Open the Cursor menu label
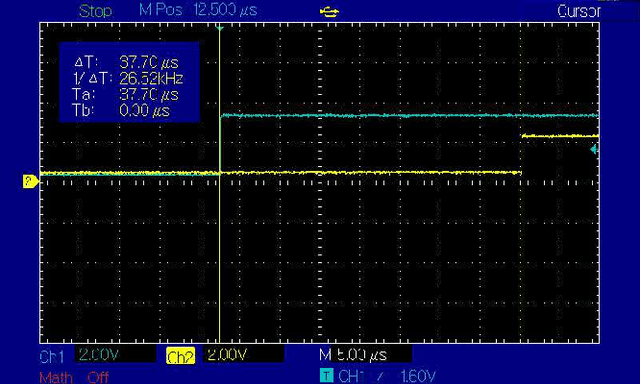Viewport: 640px width, 384px height. [579, 11]
